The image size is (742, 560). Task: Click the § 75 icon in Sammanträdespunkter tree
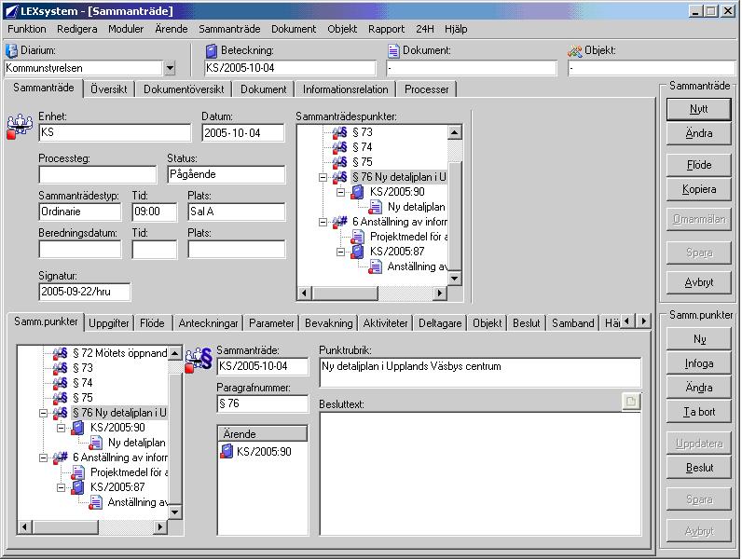click(339, 162)
